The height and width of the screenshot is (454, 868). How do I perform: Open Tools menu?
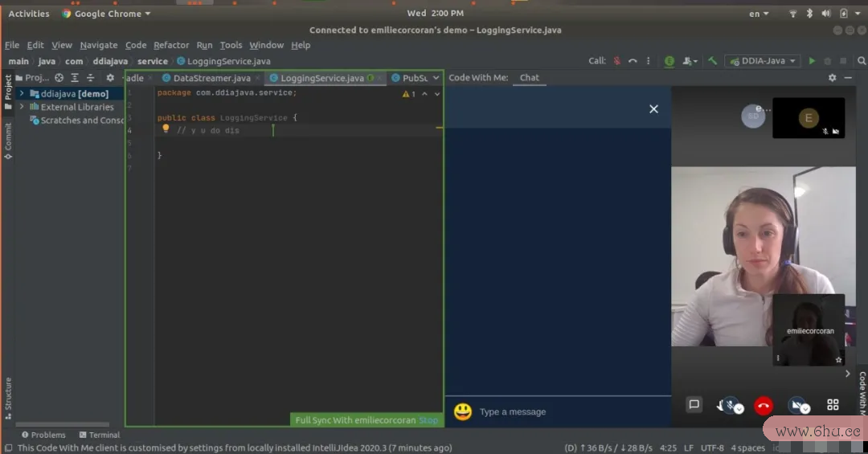click(231, 45)
